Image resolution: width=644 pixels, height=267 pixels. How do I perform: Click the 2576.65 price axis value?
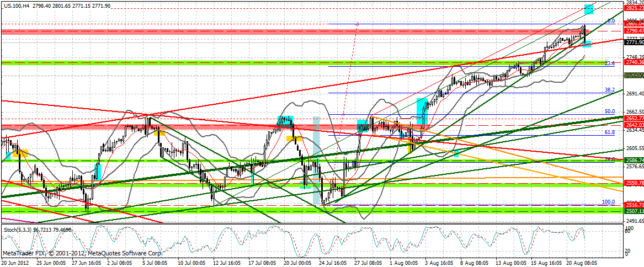point(634,166)
